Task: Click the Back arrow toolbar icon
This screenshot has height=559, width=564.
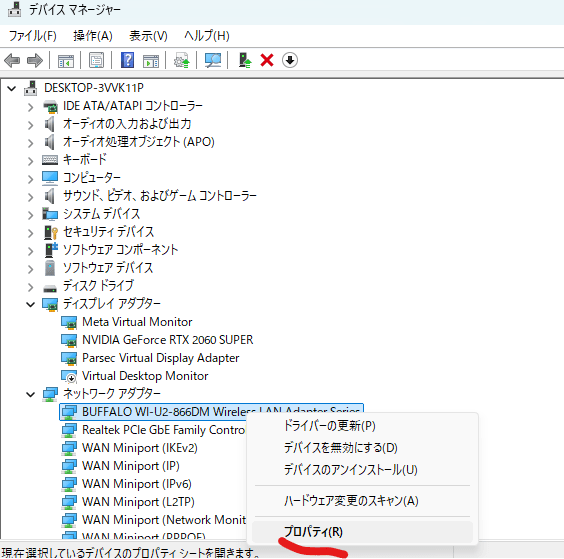Action: tap(12, 60)
